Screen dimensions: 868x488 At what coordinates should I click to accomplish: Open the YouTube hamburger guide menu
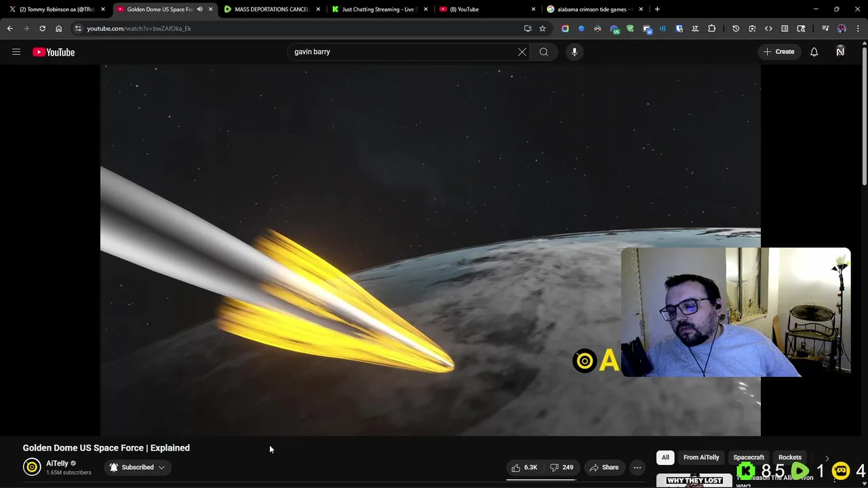(16, 52)
